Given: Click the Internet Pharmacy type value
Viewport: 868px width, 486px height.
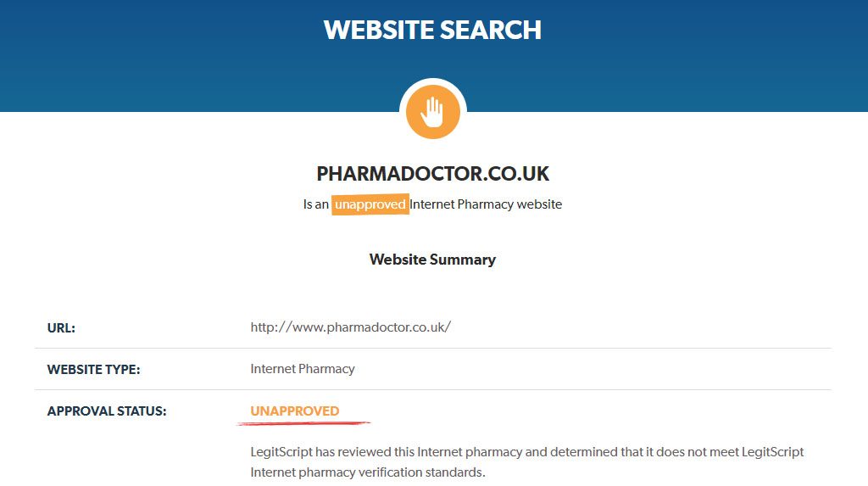Looking at the screenshot, I should click(x=303, y=369).
